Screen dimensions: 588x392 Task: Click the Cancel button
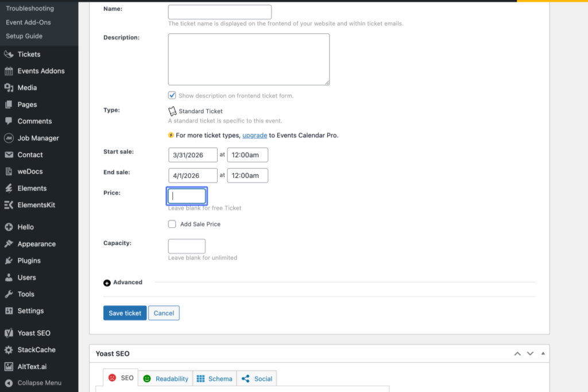point(164,313)
